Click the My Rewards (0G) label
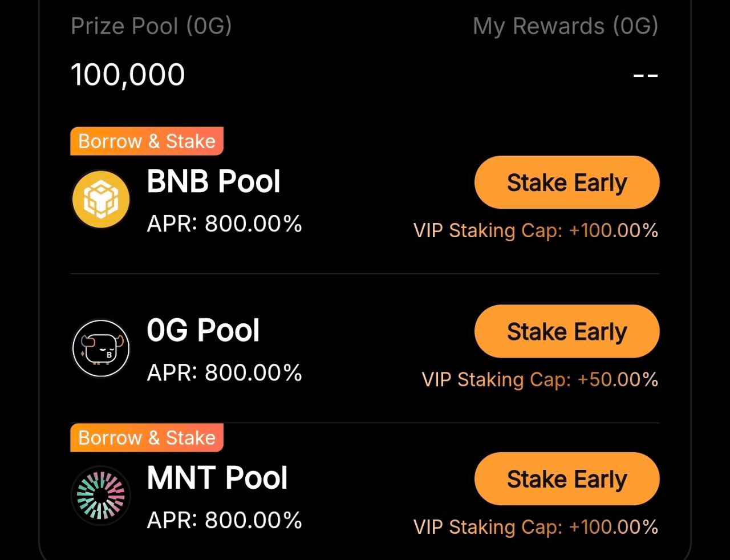This screenshot has width=730, height=560. click(x=565, y=26)
